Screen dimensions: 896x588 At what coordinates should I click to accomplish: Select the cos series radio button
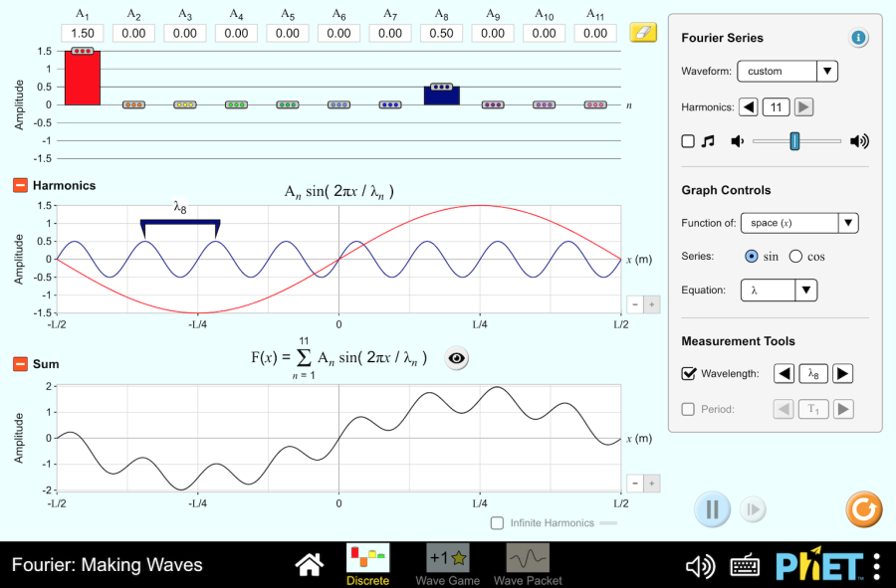click(795, 257)
